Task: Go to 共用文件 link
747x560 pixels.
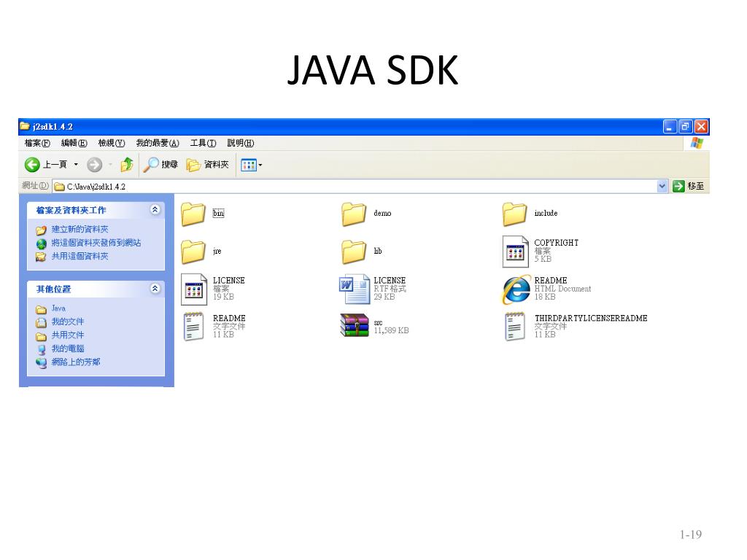Action: coord(68,335)
